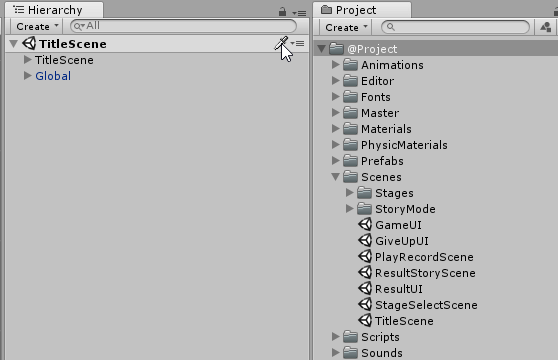The width and height of the screenshot is (558, 360).
Task: Expand the Scripts folder arrow
Action: click(335, 337)
